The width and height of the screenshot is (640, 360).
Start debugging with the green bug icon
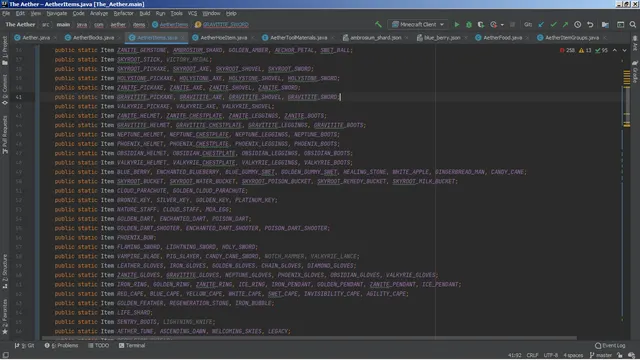[x=469, y=24]
